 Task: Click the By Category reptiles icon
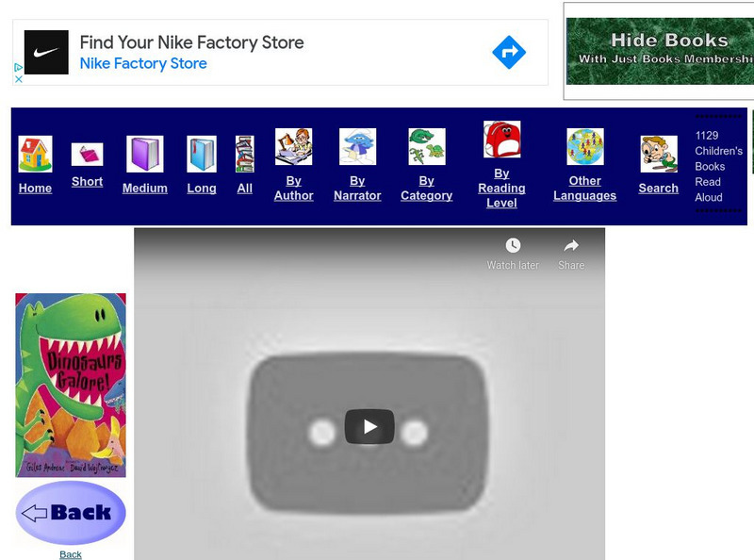[427, 147]
